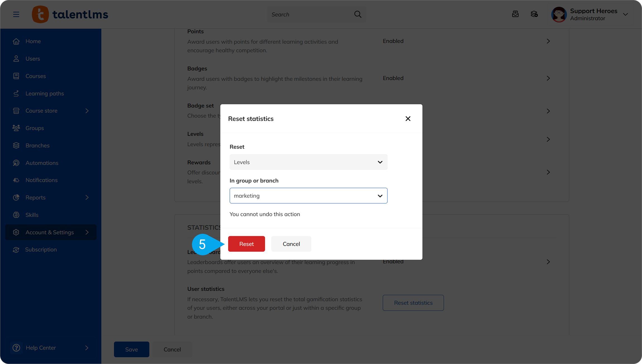Click the Reset statistics outlined button
This screenshot has width=642, height=364.
[x=413, y=303]
